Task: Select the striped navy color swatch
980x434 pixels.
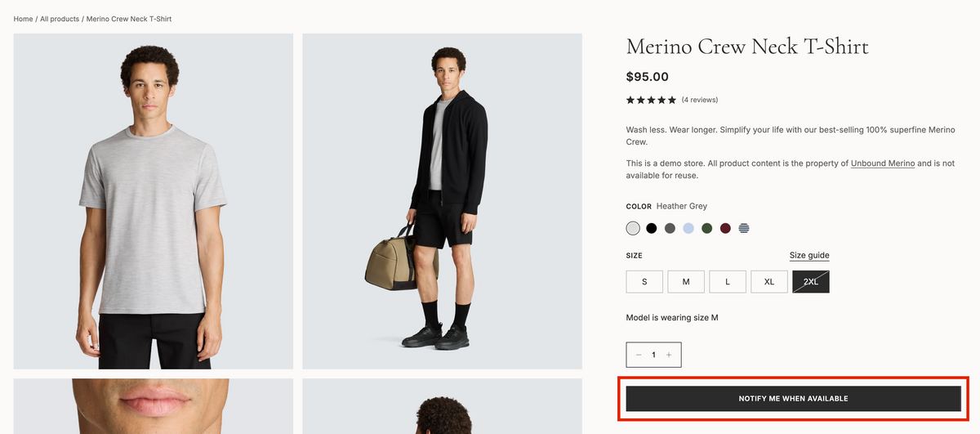Action: tap(744, 228)
